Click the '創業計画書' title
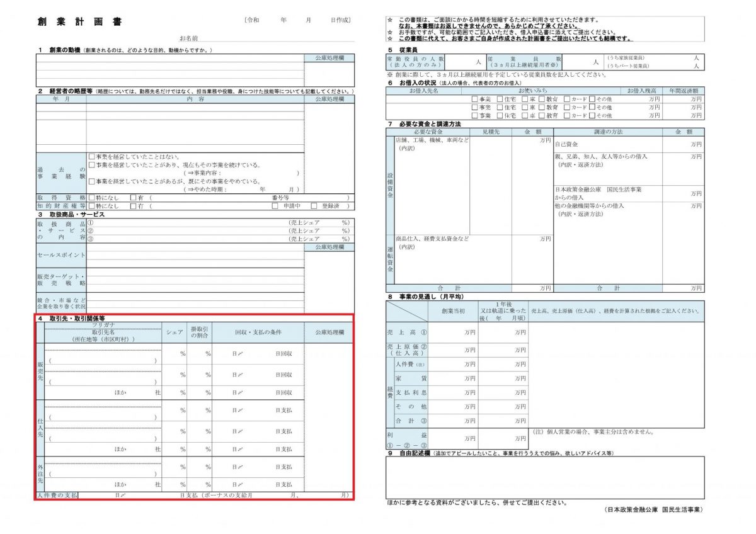 tap(80, 22)
